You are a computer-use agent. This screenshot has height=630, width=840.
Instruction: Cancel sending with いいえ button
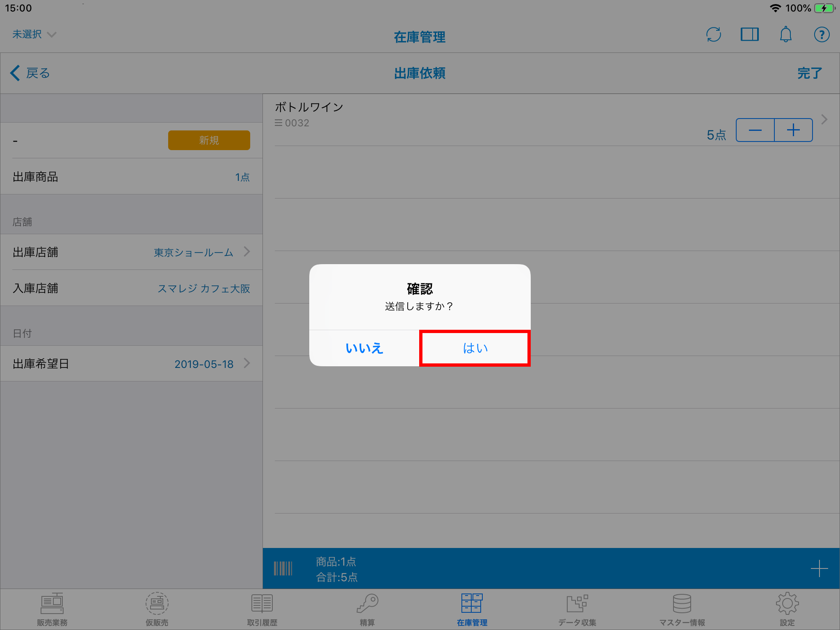click(x=364, y=348)
